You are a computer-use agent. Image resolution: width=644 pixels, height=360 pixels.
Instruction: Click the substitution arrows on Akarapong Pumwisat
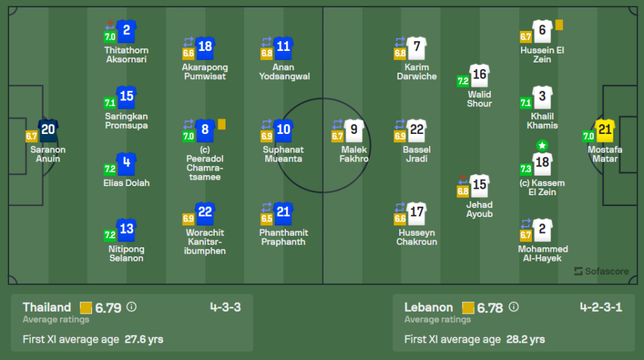[x=189, y=42]
